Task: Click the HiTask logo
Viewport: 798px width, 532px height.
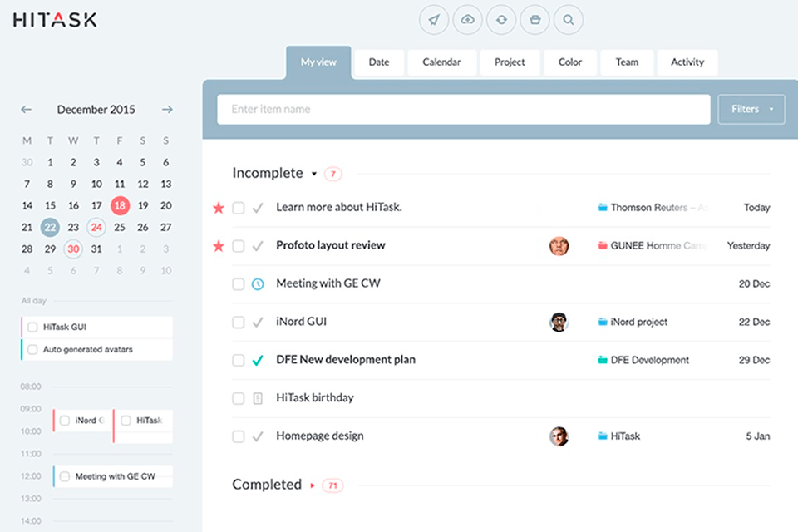Action: point(55,20)
